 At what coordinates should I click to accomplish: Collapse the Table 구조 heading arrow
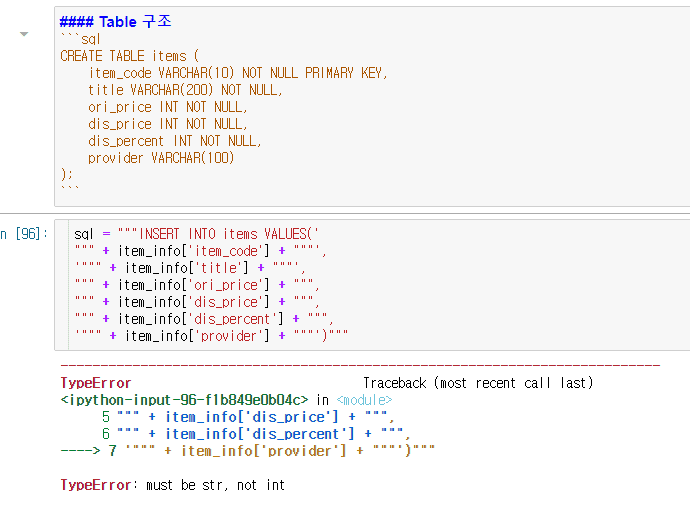24,34
